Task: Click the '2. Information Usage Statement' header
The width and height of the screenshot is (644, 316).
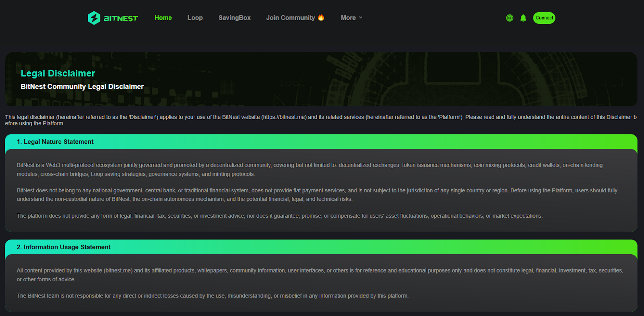Action: tap(321, 247)
